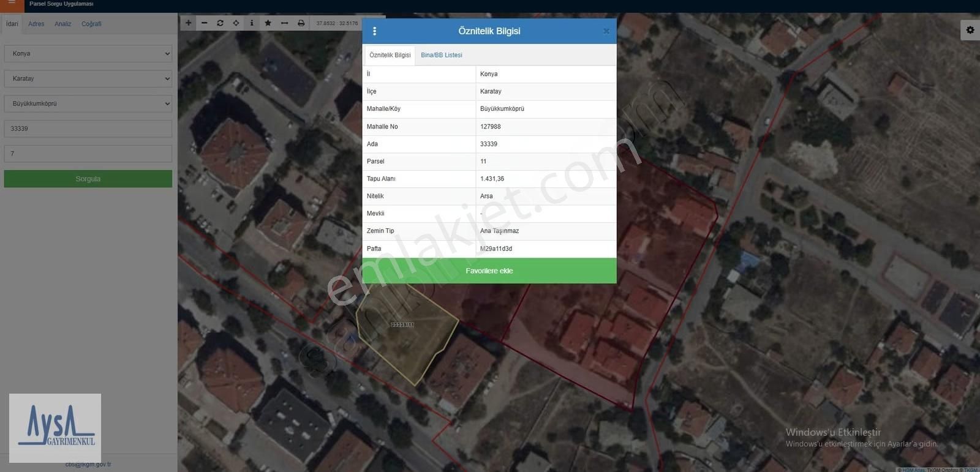The width and height of the screenshot is (980, 472).
Task: Expand the Karatay district dropdown
Action: coord(88,79)
